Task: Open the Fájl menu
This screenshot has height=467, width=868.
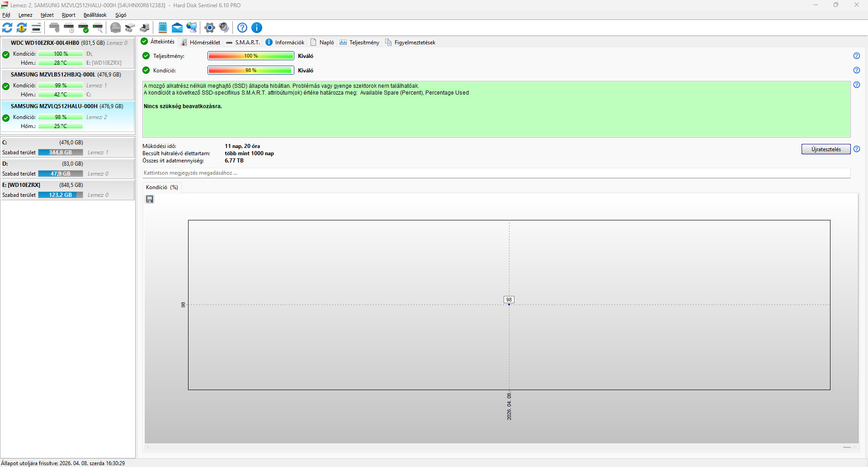Action: click(x=6, y=15)
